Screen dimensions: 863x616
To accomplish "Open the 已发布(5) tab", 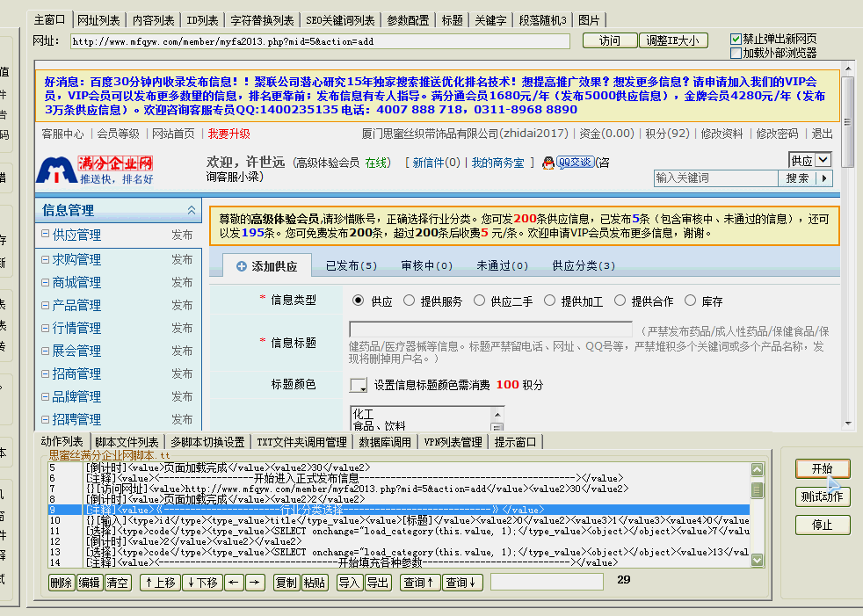I will pos(352,266).
